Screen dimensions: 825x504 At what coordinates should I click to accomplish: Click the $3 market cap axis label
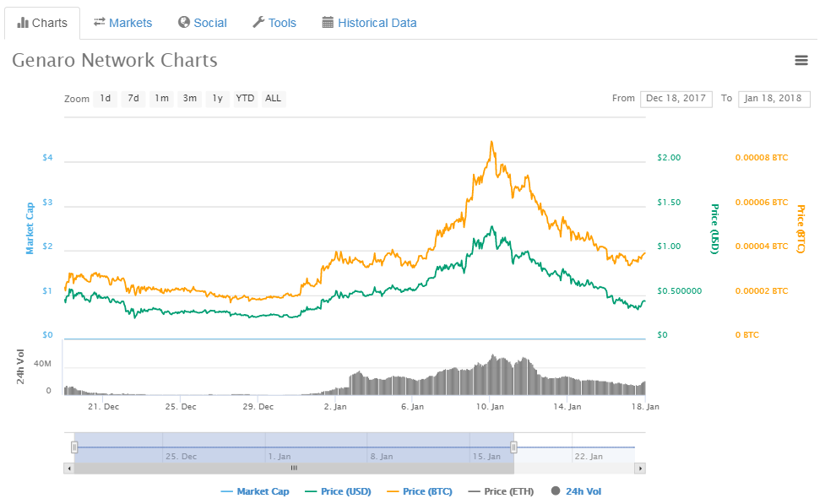tap(47, 203)
